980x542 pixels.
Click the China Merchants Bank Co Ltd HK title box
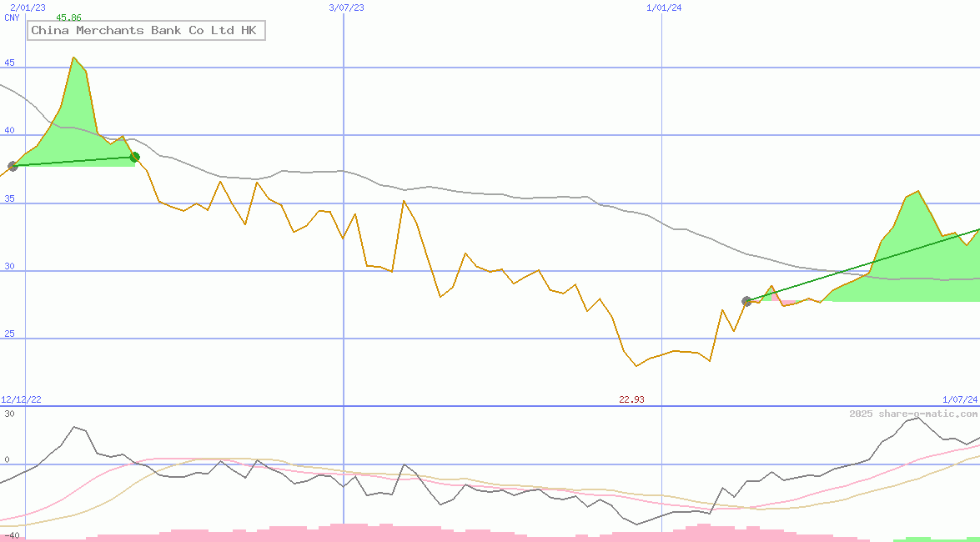[x=146, y=30]
